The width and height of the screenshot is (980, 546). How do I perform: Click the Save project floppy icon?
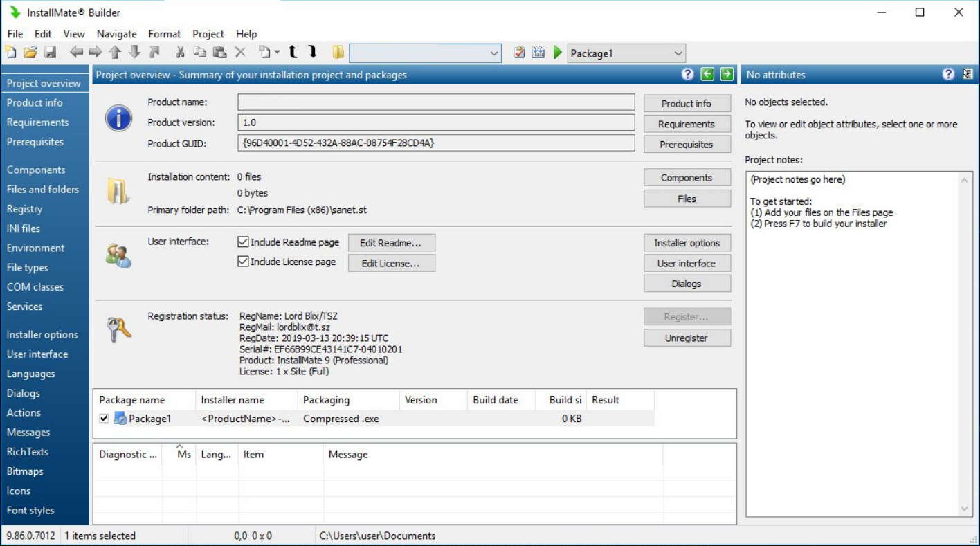pyautogui.click(x=50, y=53)
